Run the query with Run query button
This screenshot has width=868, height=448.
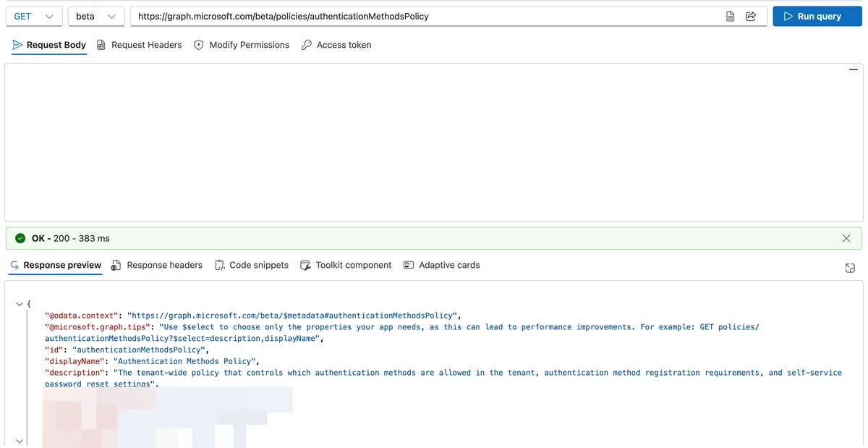pyautogui.click(x=817, y=16)
